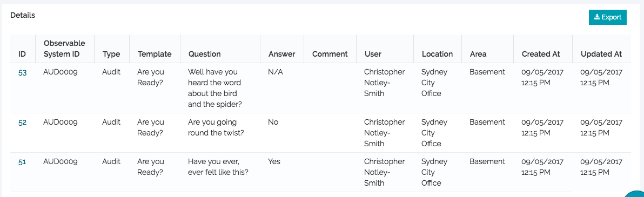Click the Updated At column header
Screen dimensions: 644x197
(601, 54)
